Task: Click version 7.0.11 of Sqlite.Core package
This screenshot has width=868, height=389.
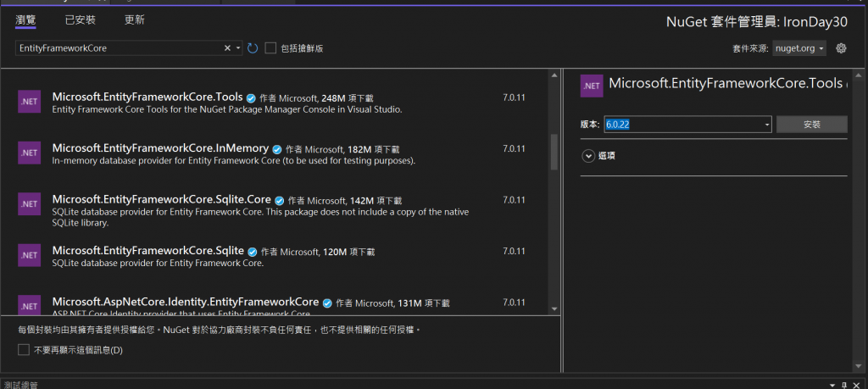Action: [x=514, y=200]
